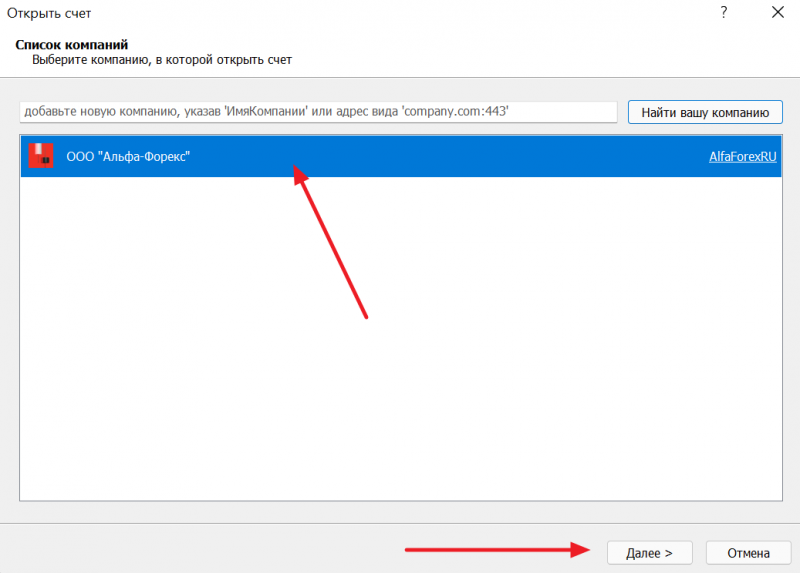Open the AlfaForexRU link

[742, 157]
